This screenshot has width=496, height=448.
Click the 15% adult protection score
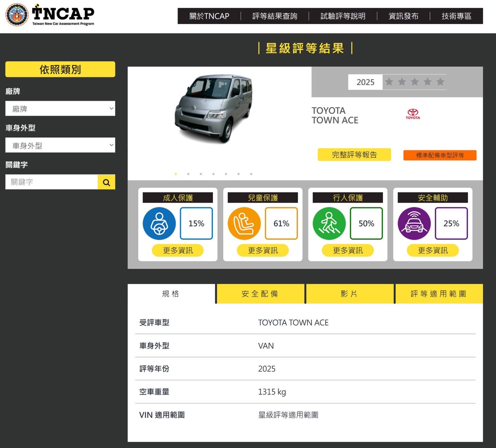point(196,224)
